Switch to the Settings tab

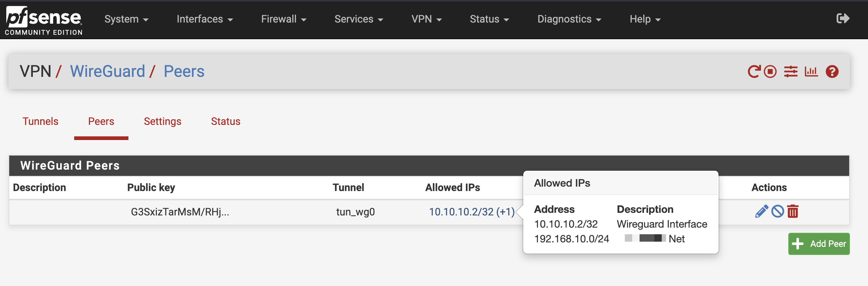162,122
